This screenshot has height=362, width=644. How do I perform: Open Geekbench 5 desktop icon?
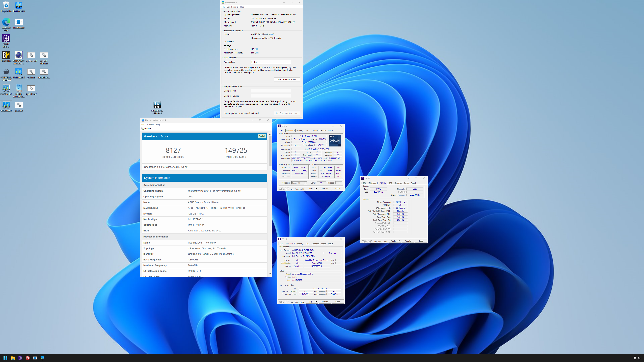(x=19, y=73)
